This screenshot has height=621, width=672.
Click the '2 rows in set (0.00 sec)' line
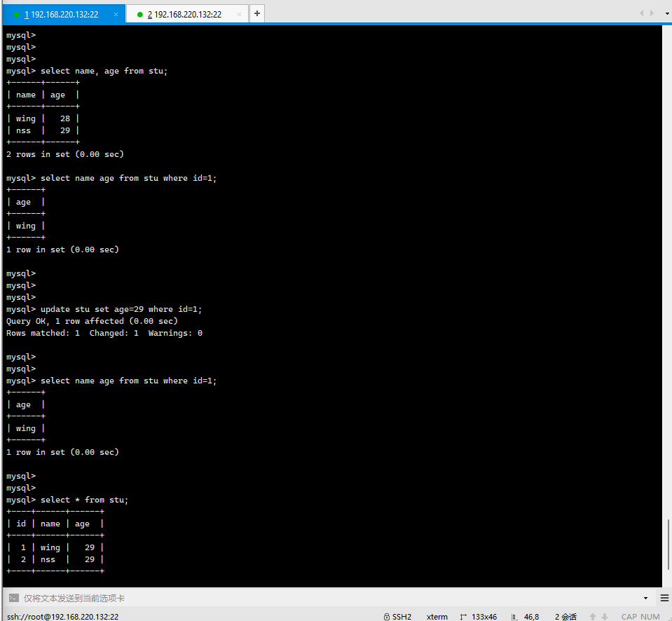[64, 154]
